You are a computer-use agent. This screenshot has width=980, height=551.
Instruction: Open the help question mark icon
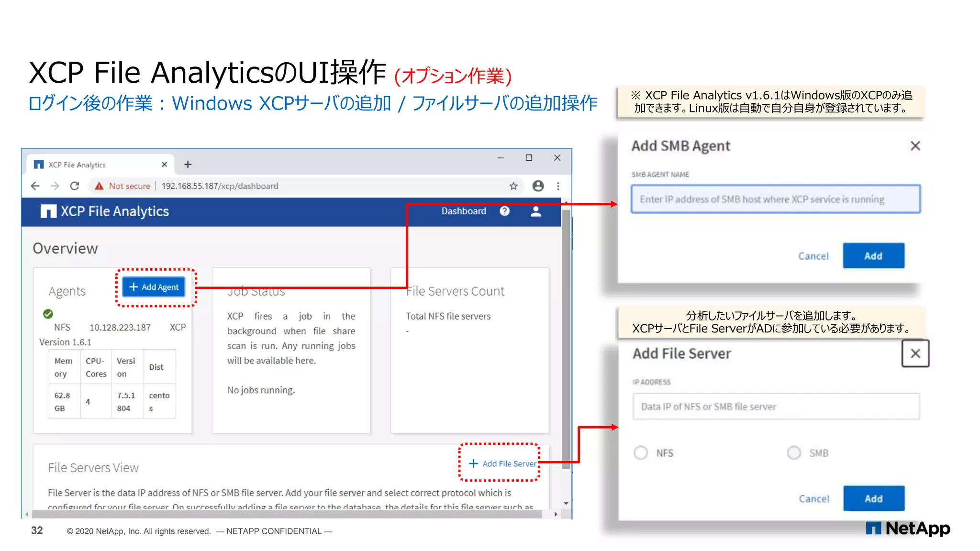(505, 211)
